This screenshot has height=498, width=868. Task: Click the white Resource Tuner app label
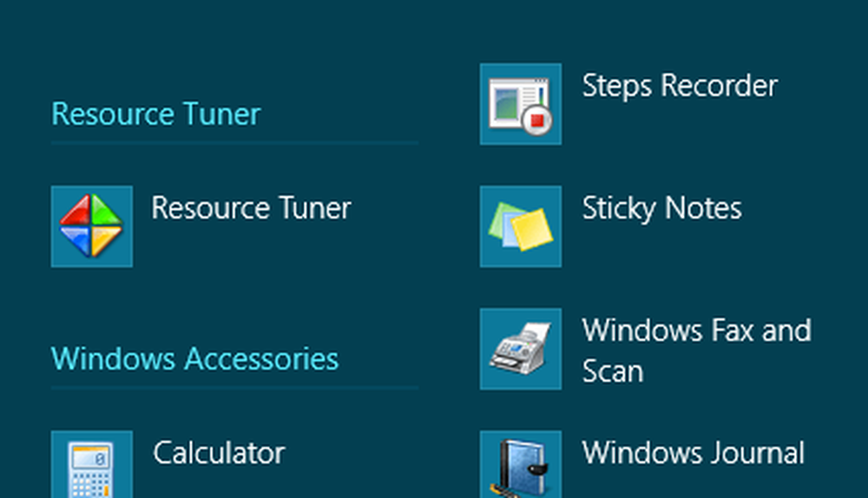point(252,208)
